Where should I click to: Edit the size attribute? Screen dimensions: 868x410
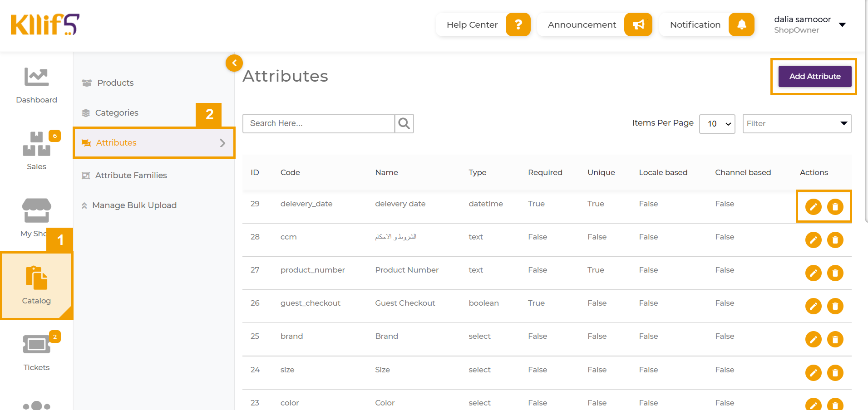click(x=814, y=373)
